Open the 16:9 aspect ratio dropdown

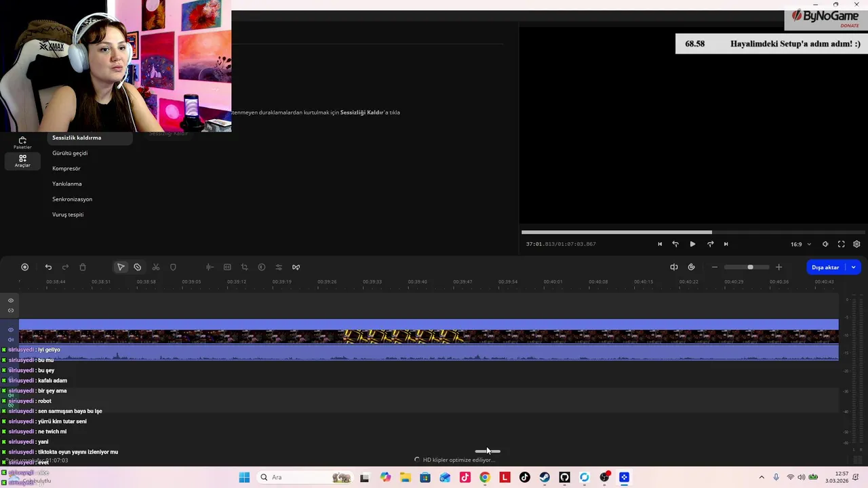pos(800,244)
